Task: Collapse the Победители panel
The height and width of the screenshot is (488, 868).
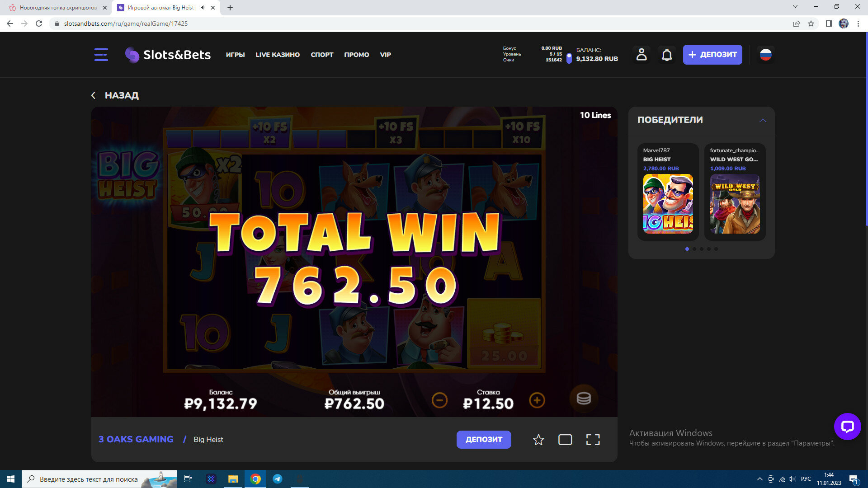Action: (763, 120)
